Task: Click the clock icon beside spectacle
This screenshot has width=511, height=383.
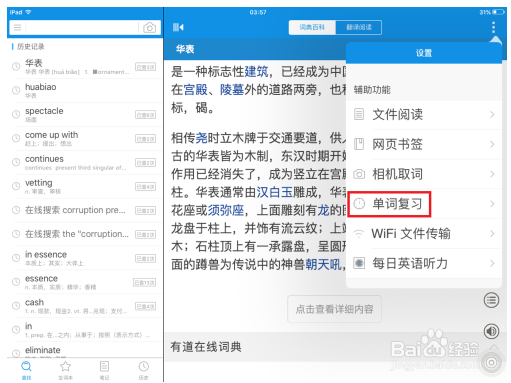Action: [16, 114]
